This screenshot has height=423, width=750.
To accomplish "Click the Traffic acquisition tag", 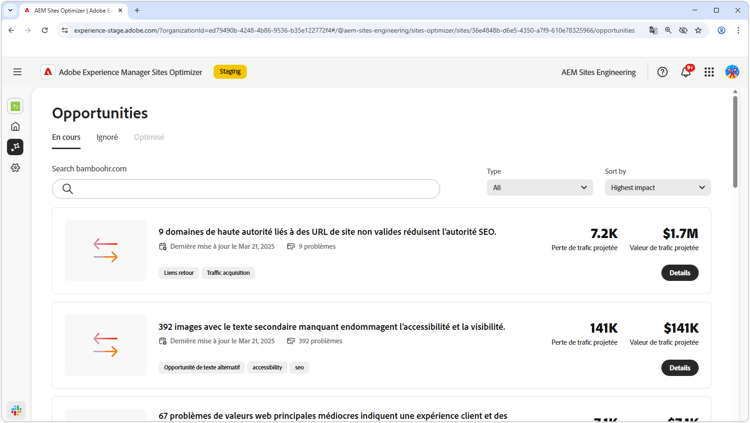I will 228,273.
